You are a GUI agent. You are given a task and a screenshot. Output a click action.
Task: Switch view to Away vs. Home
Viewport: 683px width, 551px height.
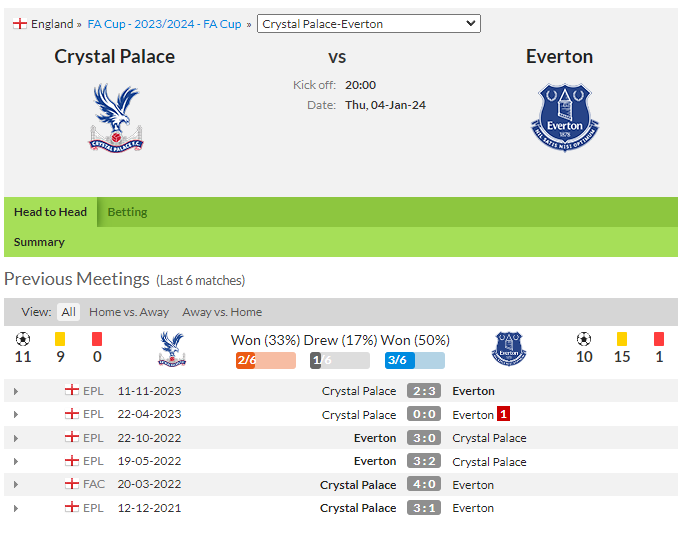coord(222,312)
